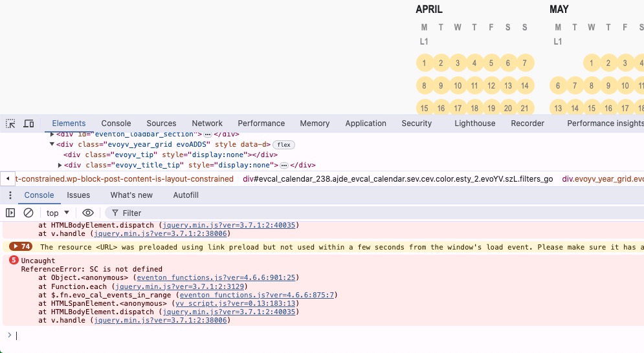Open yv_script.js:183:13 link
Image resolution: width=644 pixels, height=353 pixels.
pyautogui.click(x=236, y=304)
